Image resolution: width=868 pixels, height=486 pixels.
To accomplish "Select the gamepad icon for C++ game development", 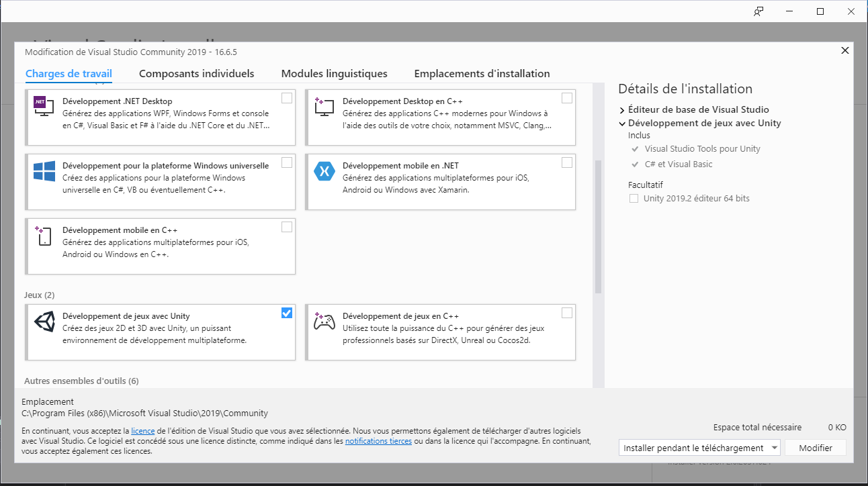I will [x=324, y=322].
